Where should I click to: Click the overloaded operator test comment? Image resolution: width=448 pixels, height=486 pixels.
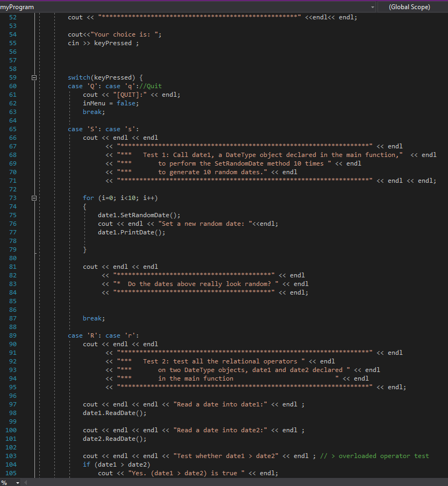[376, 455]
